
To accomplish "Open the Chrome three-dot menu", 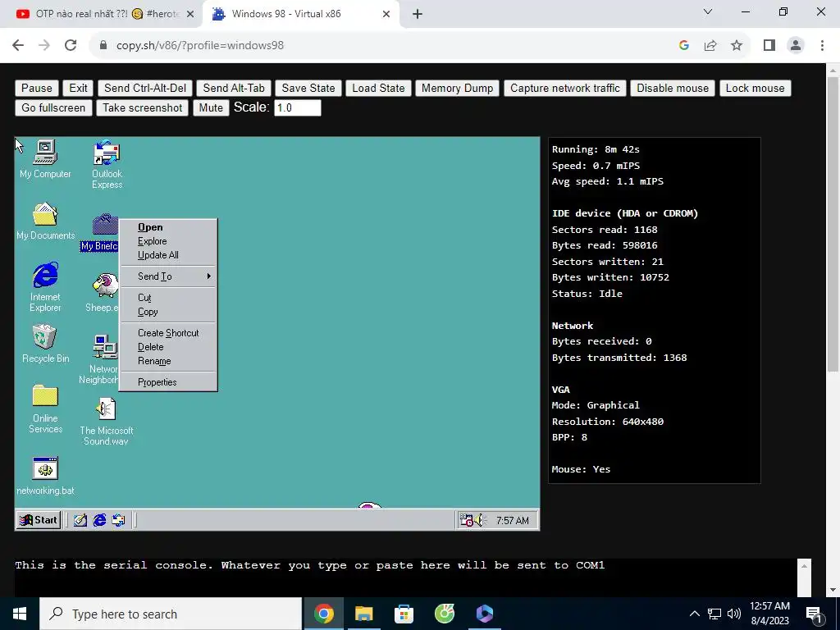I will pos(822,46).
